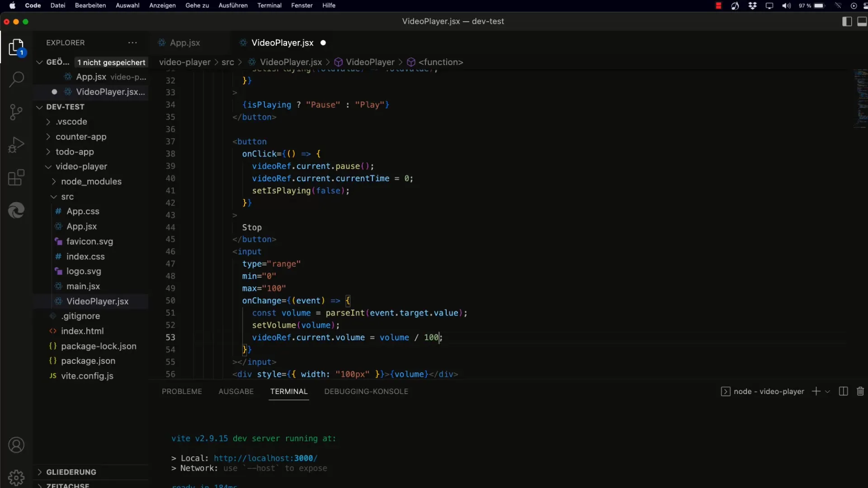
Task: Open the Search view icon
Action: [16, 80]
